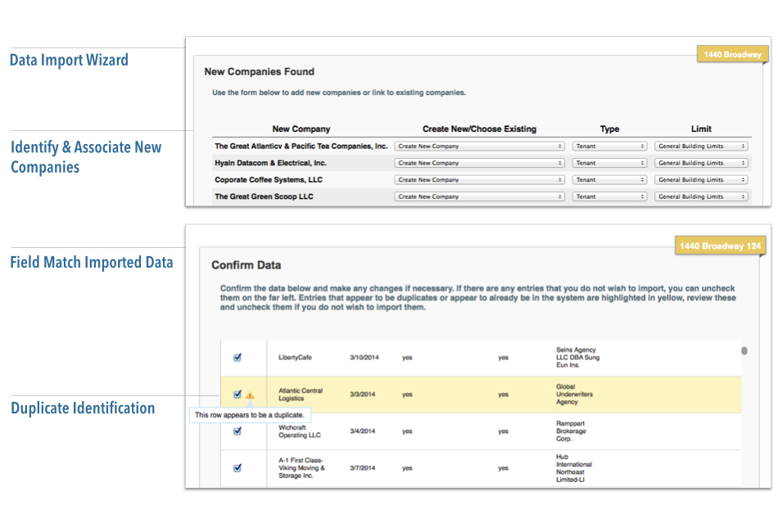The width and height of the screenshot is (778, 532).
Task: Click the 1440 Broadway 124 yellow tag
Action: click(x=720, y=246)
